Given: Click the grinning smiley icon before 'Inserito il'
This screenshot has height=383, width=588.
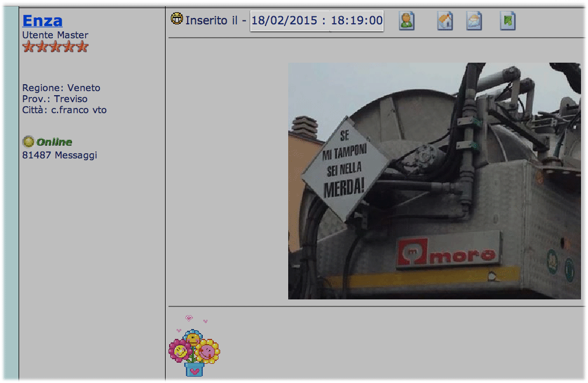Looking at the screenshot, I should pos(177,19).
